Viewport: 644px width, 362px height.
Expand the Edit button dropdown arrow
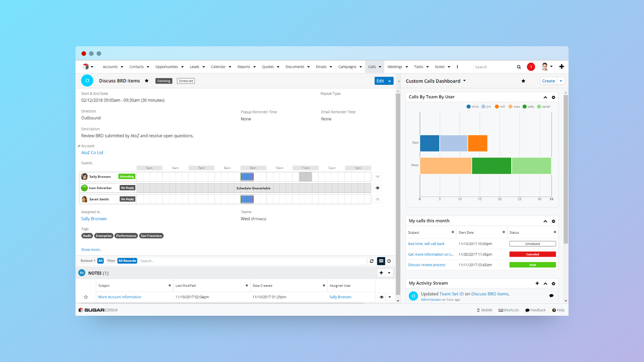coord(390,81)
